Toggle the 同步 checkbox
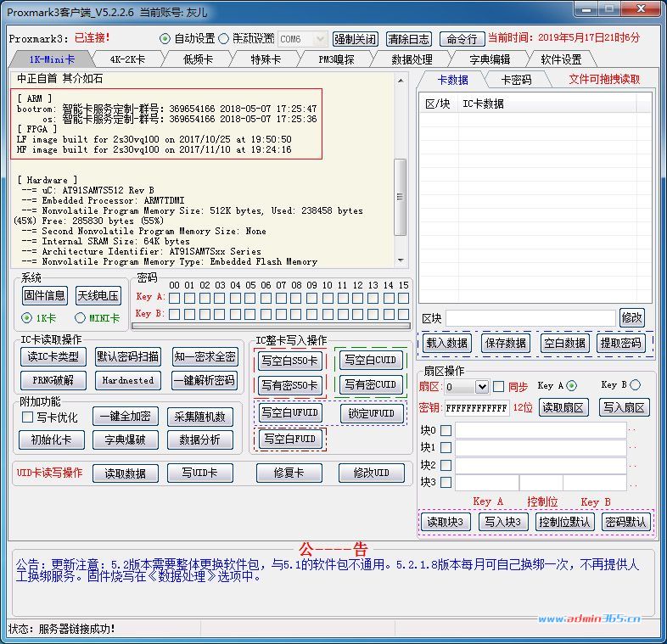The image size is (667, 644). pyautogui.click(x=498, y=387)
